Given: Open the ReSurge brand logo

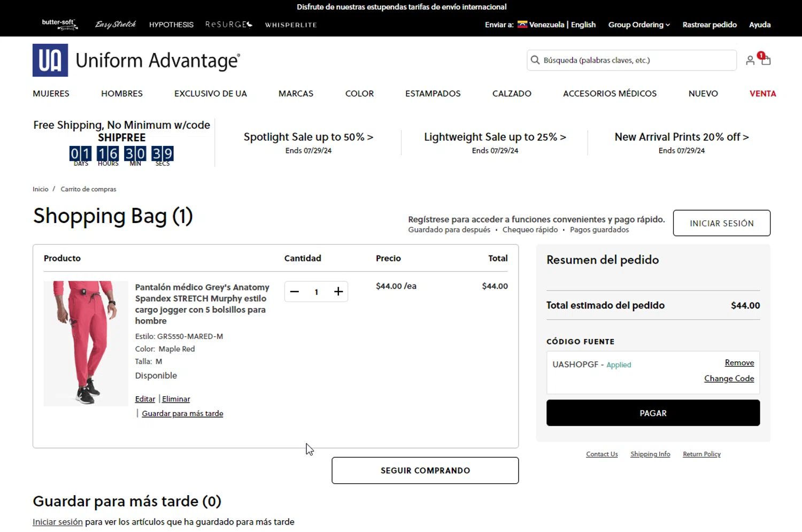Looking at the screenshot, I should pos(229,25).
